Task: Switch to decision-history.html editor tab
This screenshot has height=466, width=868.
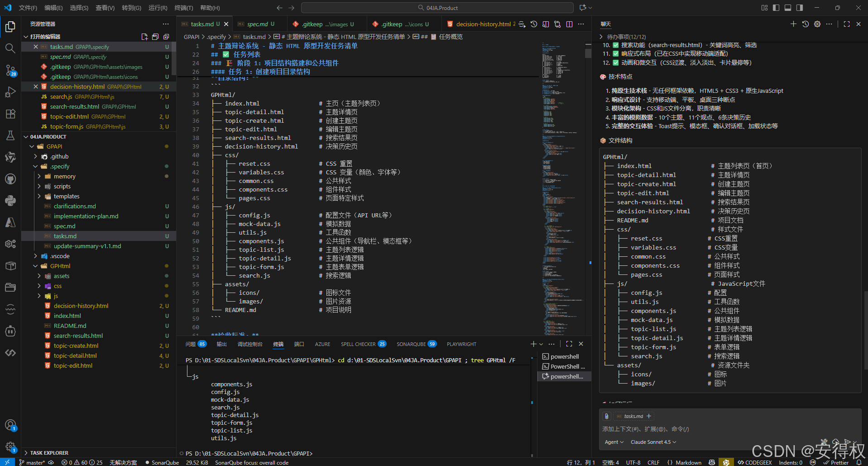Action: 483,24
